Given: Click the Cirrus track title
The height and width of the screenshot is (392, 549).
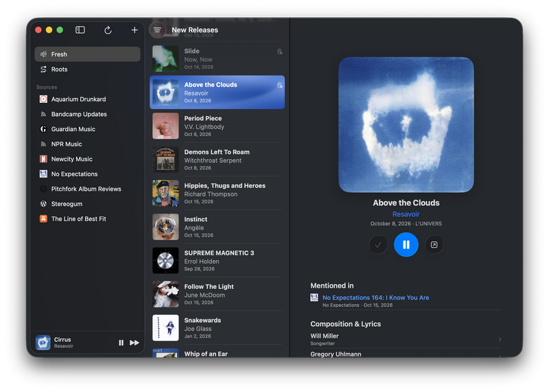Looking at the screenshot, I should [x=62, y=339].
